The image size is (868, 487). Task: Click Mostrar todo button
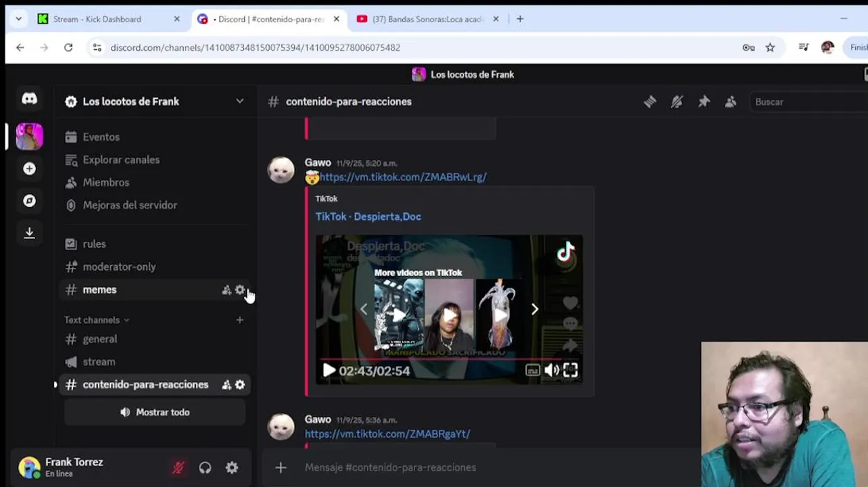tap(155, 412)
